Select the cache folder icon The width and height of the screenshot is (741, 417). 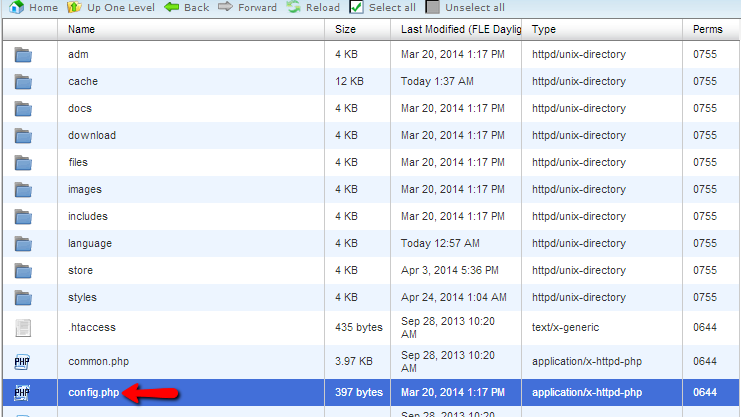(x=23, y=81)
